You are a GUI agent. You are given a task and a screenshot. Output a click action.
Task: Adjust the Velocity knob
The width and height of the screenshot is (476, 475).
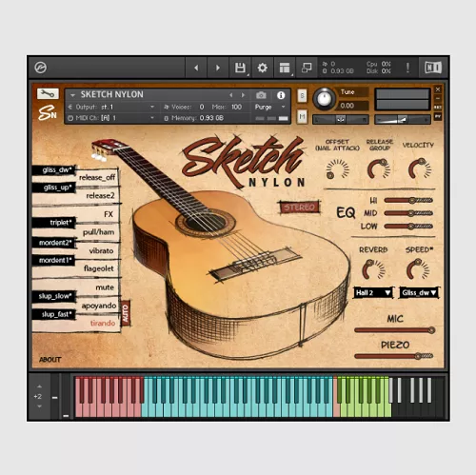[420, 168]
